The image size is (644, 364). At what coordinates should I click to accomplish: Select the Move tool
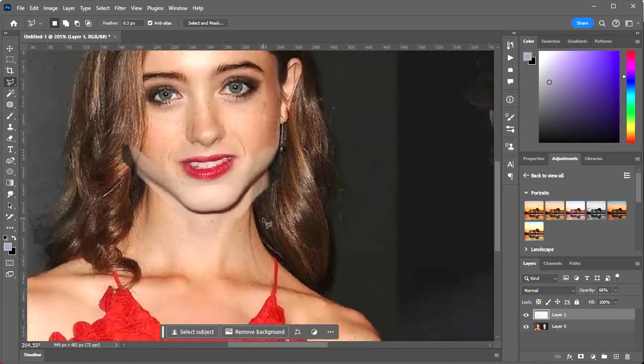pos(10,49)
